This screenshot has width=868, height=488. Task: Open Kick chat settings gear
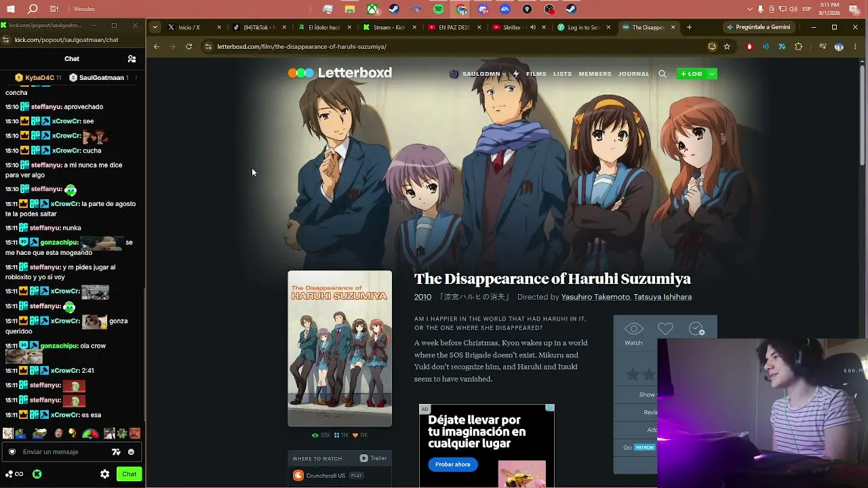point(105,474)
